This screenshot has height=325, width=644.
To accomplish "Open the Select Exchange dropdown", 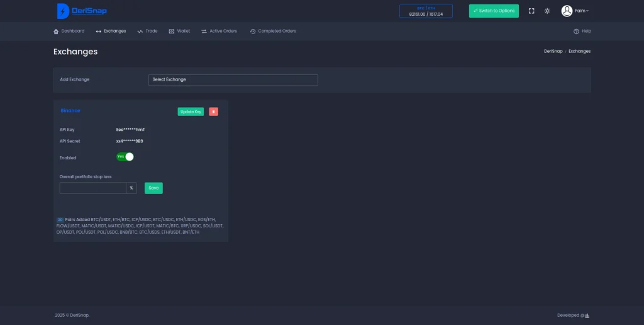I will pos(233,80).
